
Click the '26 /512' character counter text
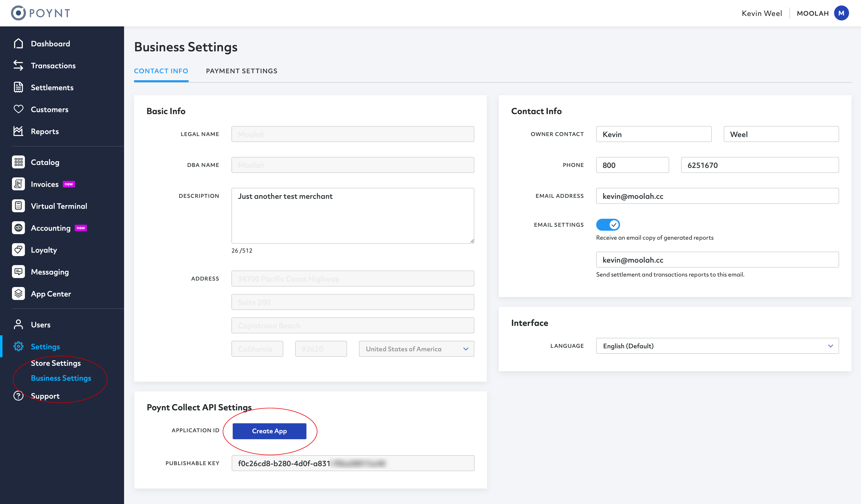[242, 250]
